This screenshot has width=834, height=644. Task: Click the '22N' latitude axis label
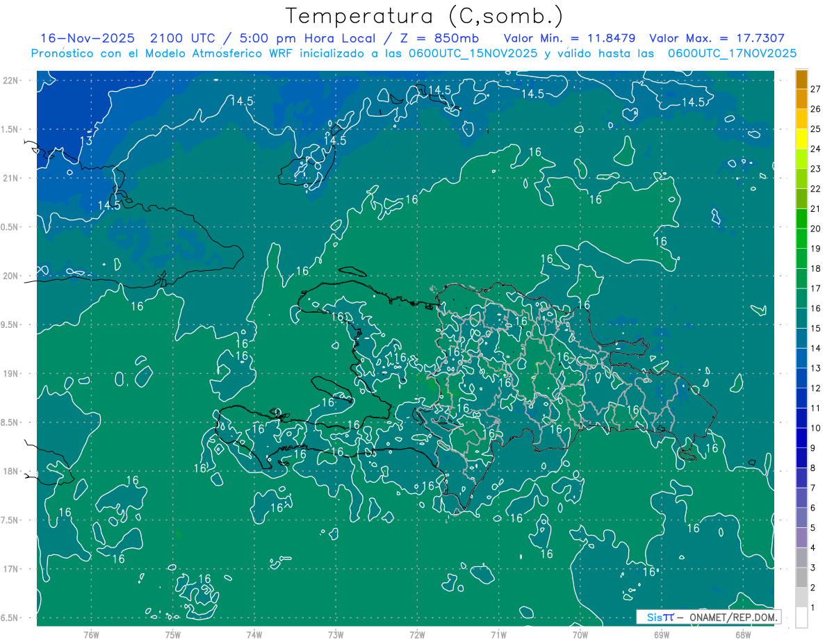pyautogui.click(x=11, y=80)
